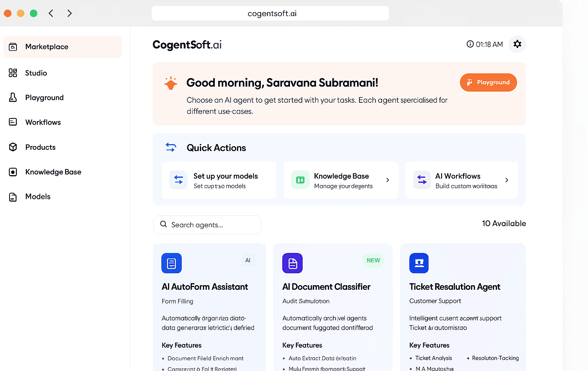Click the Document Fiield Enrich mant feature

(x=206, y=358)
